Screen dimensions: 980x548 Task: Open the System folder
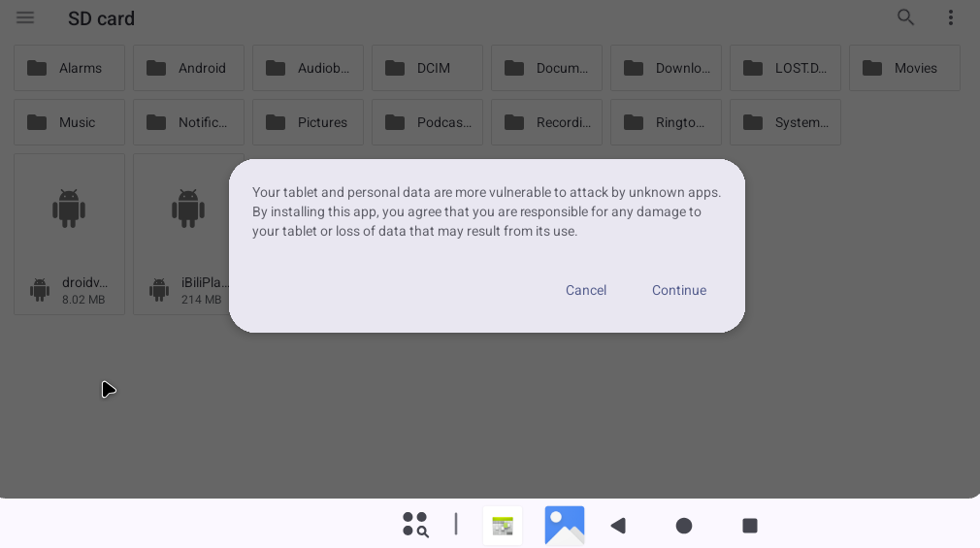[786, 122]
